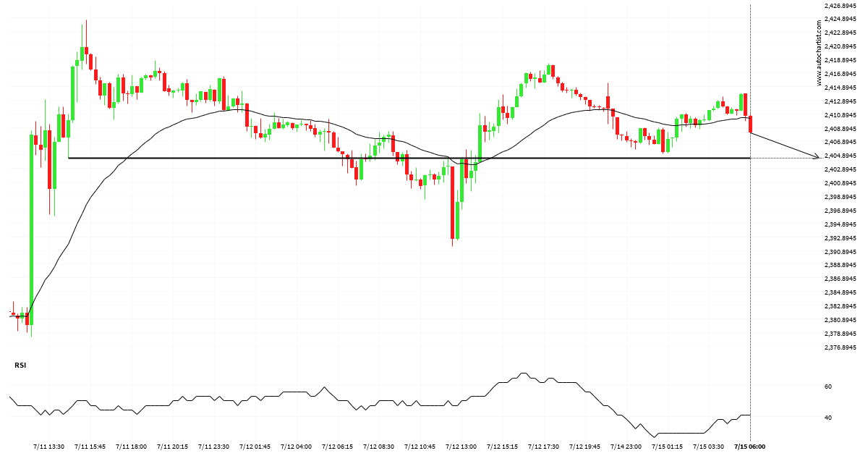This screenshot has height=456, width=868.
Task: Pick the 7/12 01:45 time label
Action: tap(255, 447)
